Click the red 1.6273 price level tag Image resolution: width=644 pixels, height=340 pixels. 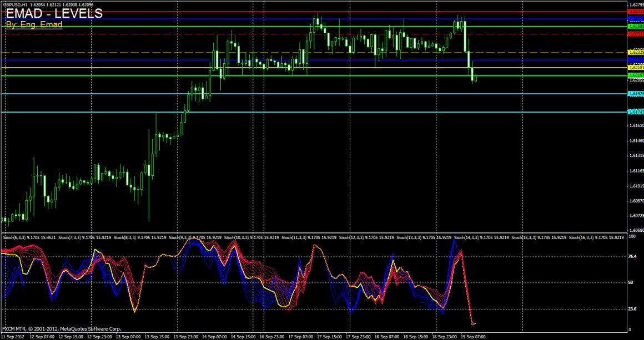pyautogui.click(x=635, y=11)
